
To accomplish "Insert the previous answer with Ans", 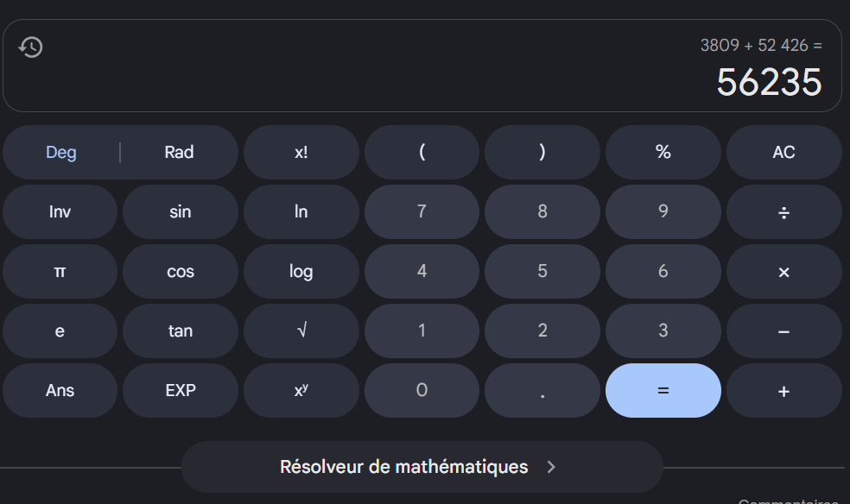I will (60, 390).
